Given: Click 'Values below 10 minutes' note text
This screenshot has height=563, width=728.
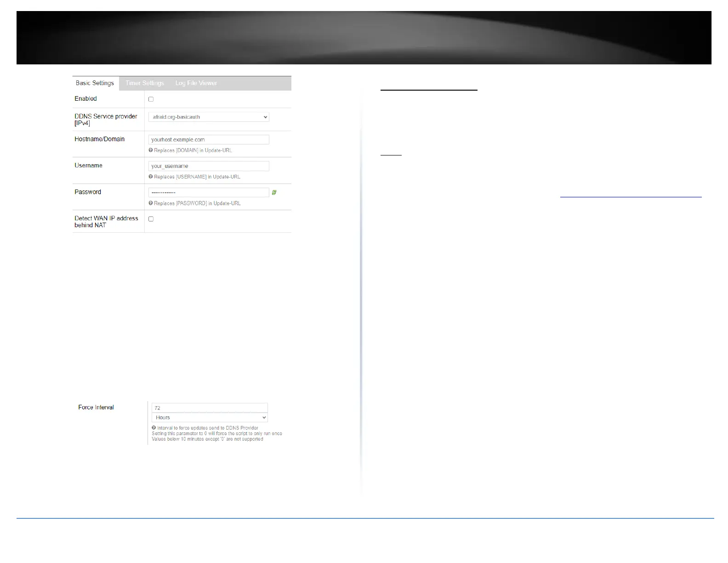Looking at the screenshot, I should (x=207, y=439).
